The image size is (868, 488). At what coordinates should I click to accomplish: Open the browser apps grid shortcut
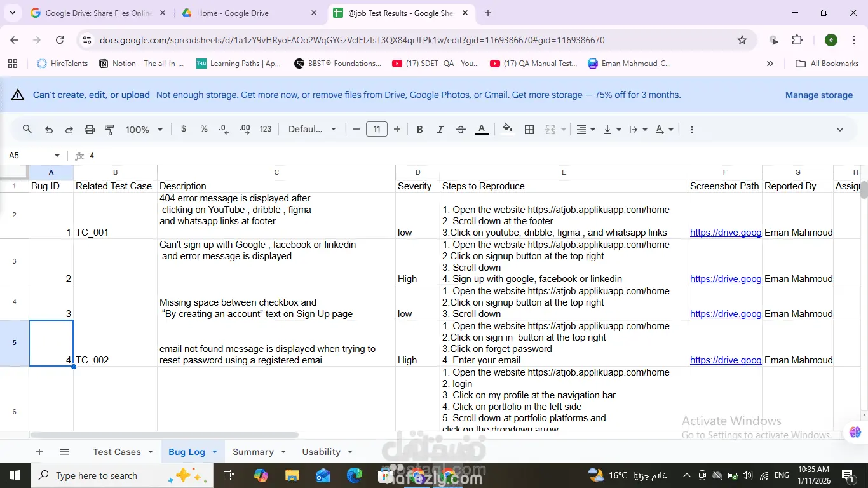click(12, 64)
